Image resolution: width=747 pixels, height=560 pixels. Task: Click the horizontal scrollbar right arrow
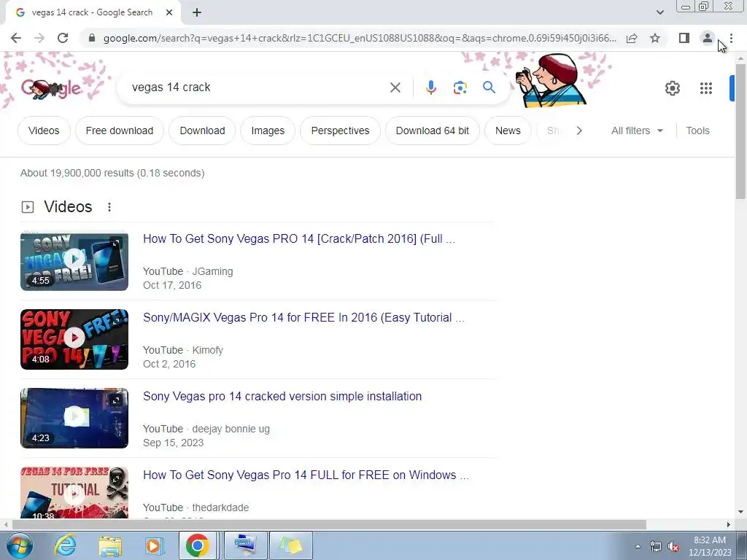[729, 525]
